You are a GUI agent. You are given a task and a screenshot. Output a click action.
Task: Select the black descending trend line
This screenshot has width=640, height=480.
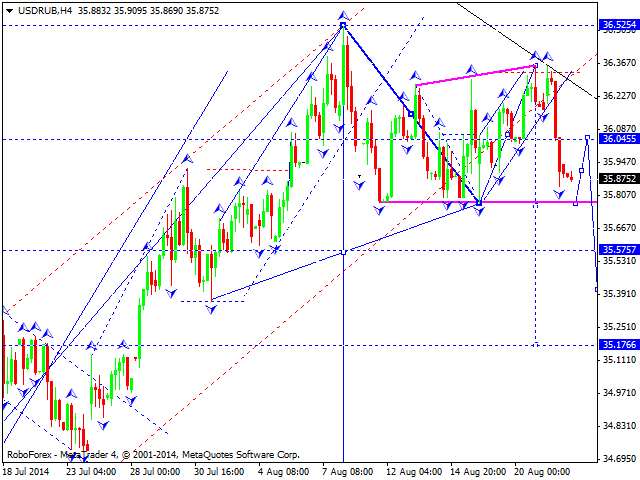coord(527,51)
